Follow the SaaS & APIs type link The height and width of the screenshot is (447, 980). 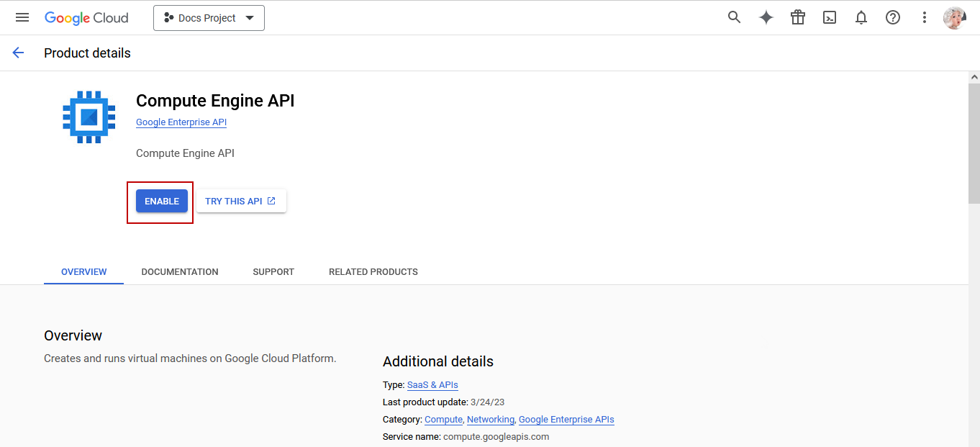point(432,385)
